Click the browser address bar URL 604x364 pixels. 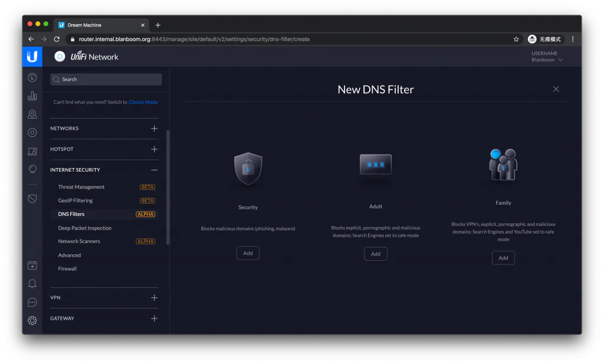[x=194, y=40]
